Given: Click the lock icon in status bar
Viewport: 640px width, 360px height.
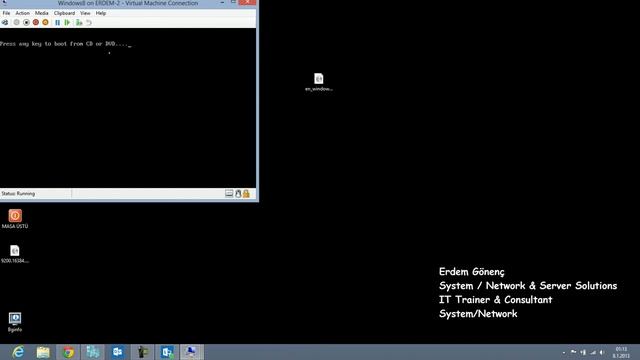Looking at the screenshot, I should (246, 193).
